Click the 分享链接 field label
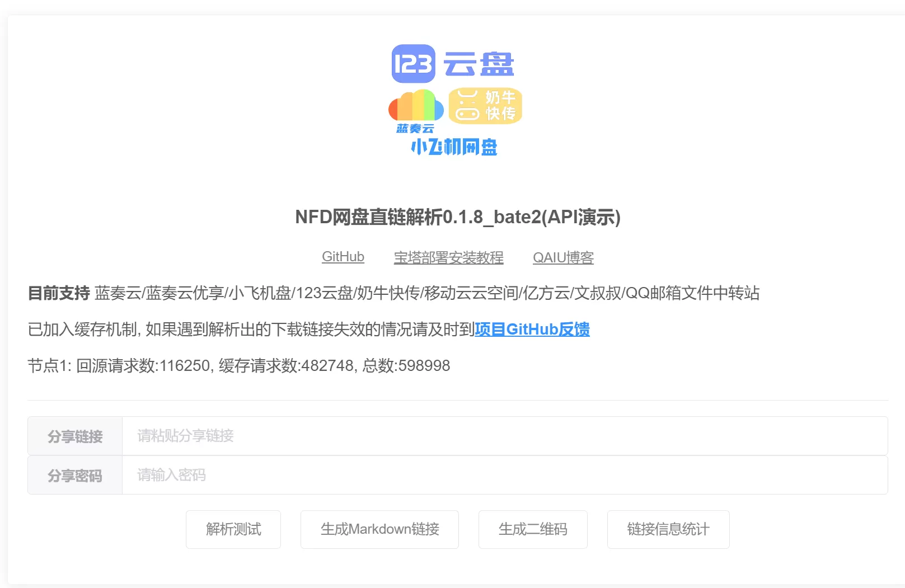Image resolution: width=905 pixels, height=588 pixels. pyautogui.click(x=75, y=436)
